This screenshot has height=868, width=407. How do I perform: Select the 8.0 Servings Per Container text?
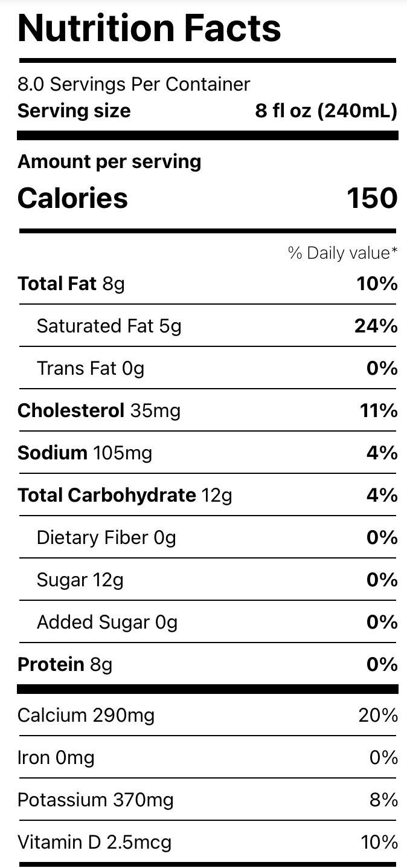click(x=133, y=84)
